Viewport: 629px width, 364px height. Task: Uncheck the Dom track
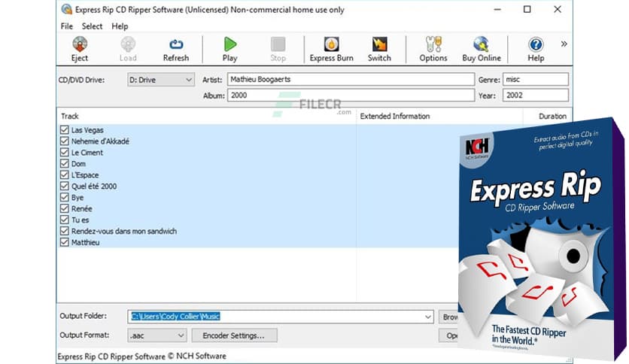pyautogui.click(x=64, y=163)
